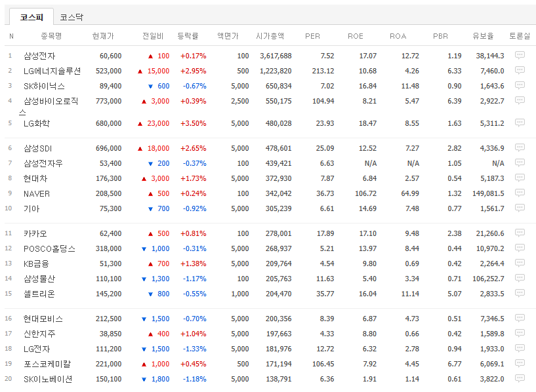Open discussion room icon for LG전자

[520, 348]
